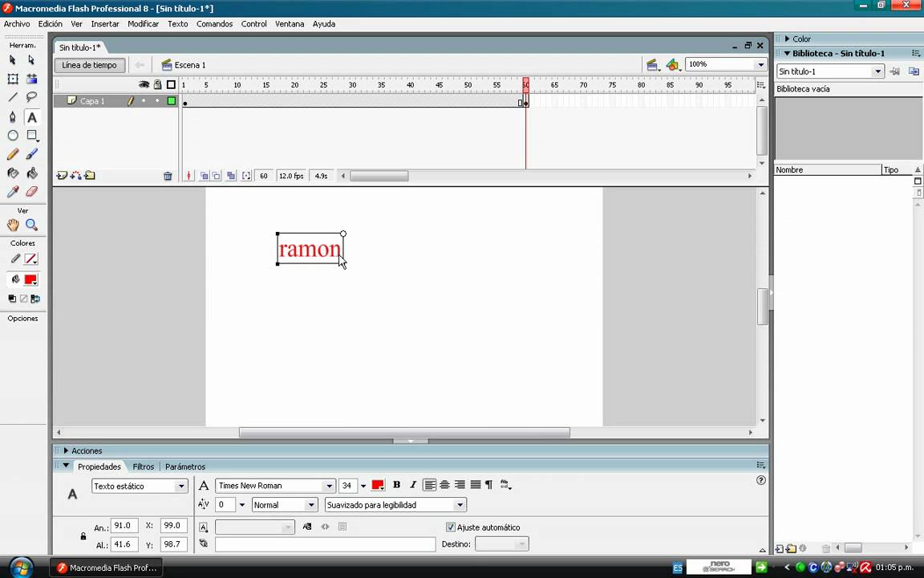This screenshot has width=924, height=578.
Task: Click the Escena 1 breadcrumb
Action: (184, 65)
